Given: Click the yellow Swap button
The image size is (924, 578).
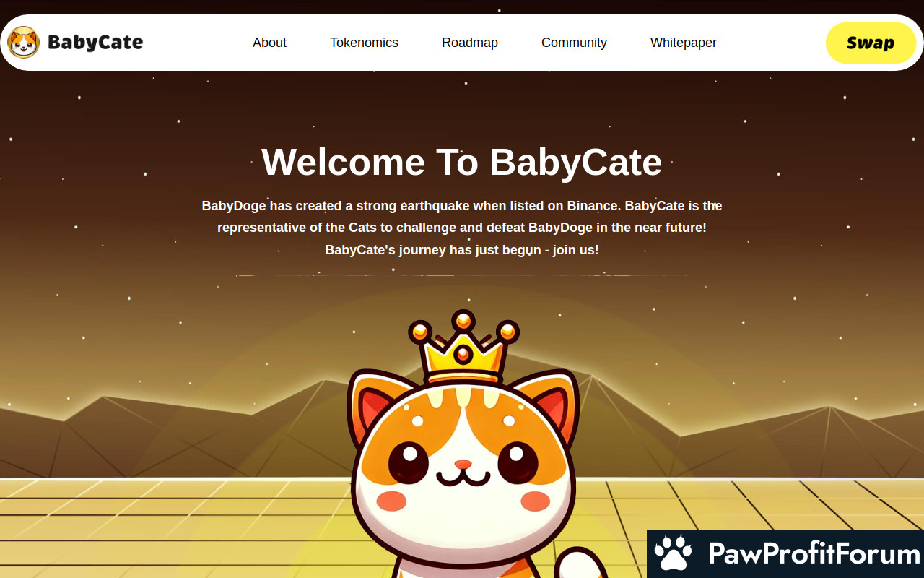Looking at the screenshot, I should pyautogui.click(x=871, y=43).
